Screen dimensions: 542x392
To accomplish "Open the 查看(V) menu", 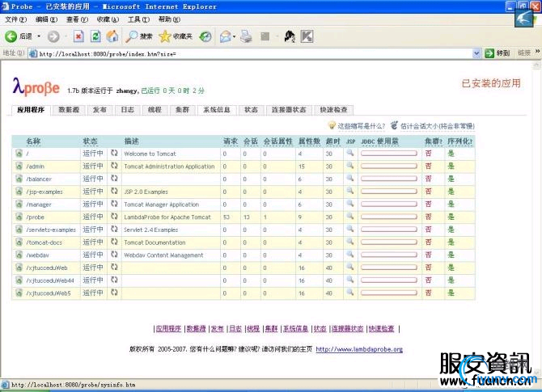I will pyautogui.click(x=77, y=19).
